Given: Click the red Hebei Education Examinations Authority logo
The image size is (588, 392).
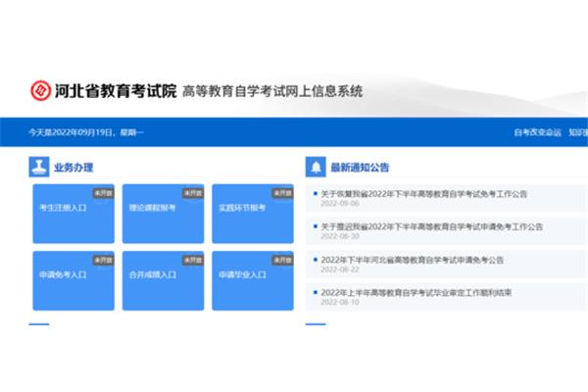Looking at the screenshot, I should 40,90.
